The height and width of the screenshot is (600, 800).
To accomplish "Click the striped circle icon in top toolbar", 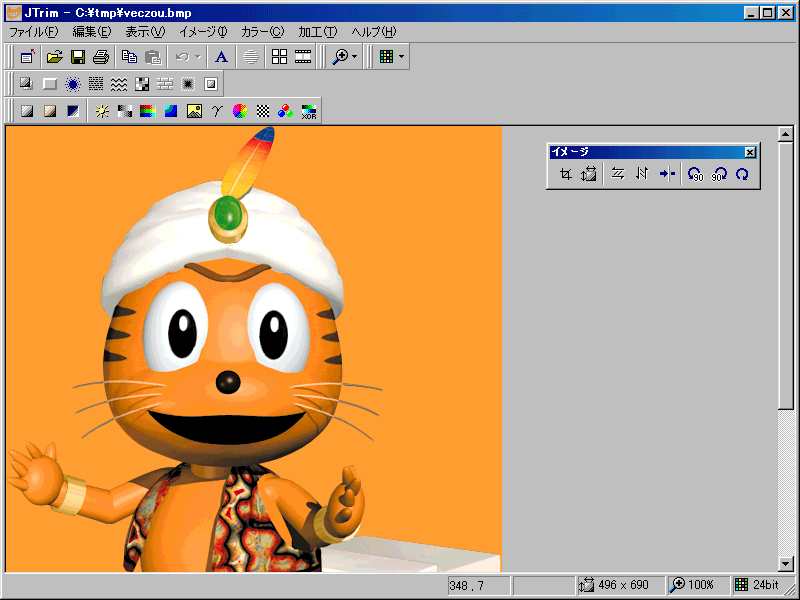I will pyautogui.click(x=251, y=57).
